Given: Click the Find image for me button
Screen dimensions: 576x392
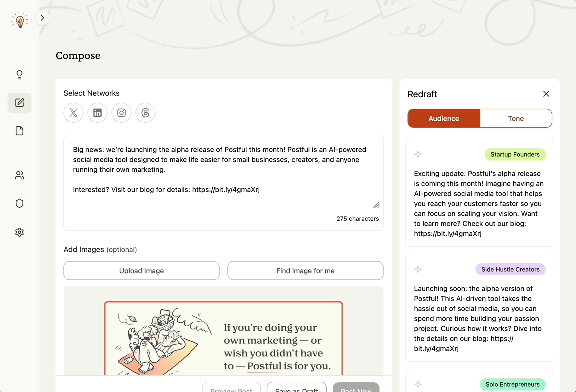Looking at the screenshot, I should (305, 271).
